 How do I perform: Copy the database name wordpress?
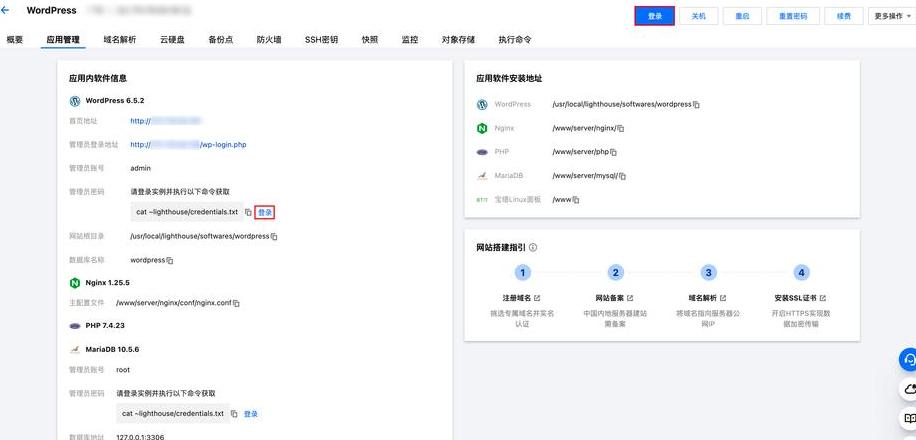click(170, 261)
